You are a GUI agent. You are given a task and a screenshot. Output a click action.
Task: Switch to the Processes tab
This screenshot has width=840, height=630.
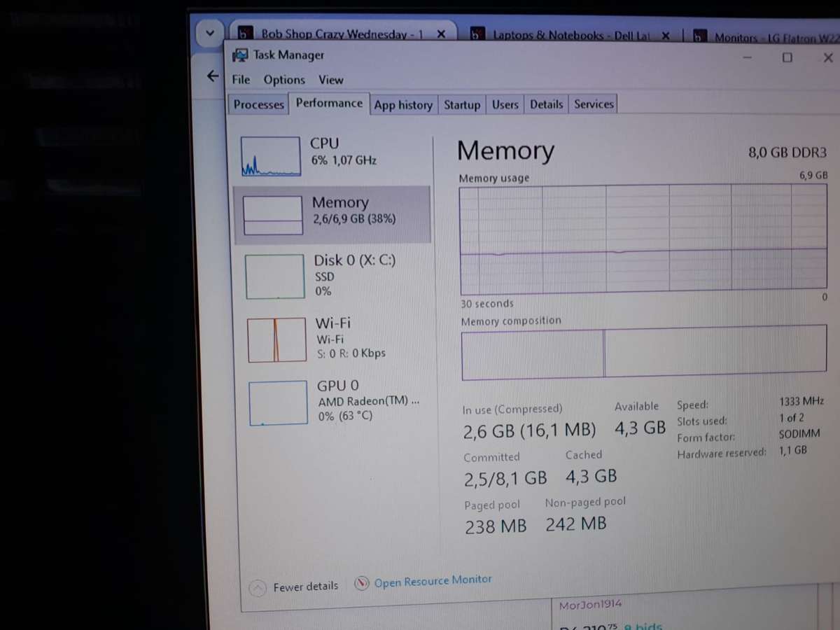pyautogui.click(x=258, y=104)
